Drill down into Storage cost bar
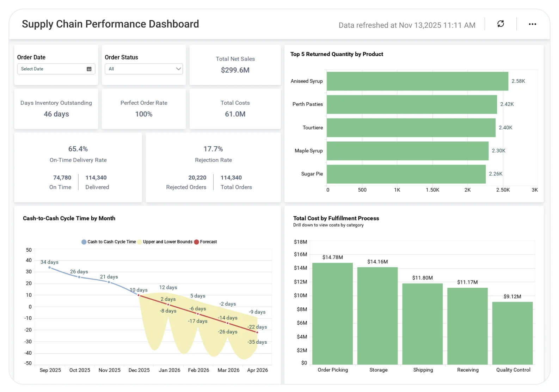Screen dimensions: 559x392 (x=377, y=316)
